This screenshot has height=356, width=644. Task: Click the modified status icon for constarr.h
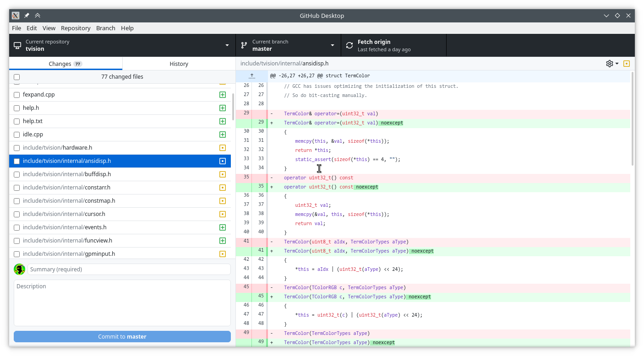click(223, 188)
